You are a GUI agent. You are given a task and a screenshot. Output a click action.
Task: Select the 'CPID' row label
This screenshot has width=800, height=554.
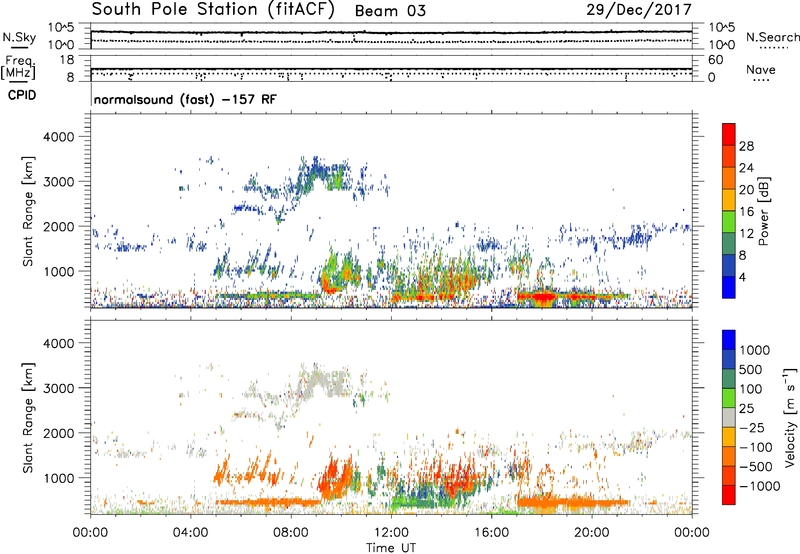click(22, 95)
